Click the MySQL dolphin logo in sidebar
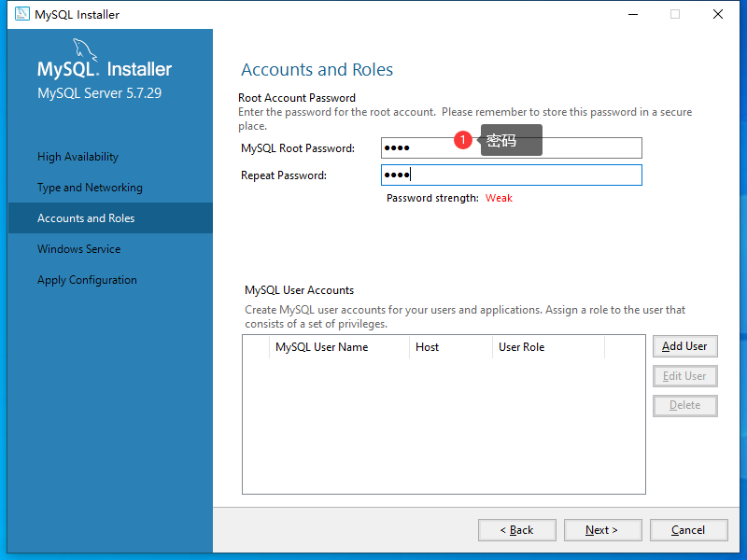 [85, 50]
